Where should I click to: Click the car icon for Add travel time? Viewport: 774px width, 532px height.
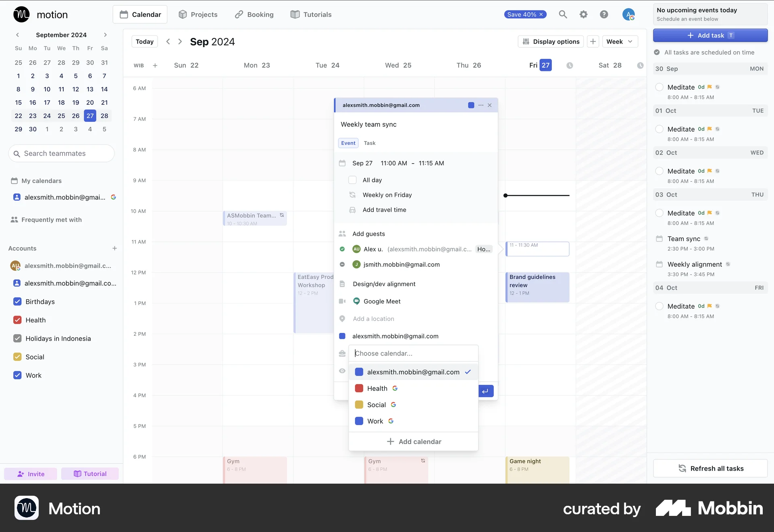click(352, 210)
